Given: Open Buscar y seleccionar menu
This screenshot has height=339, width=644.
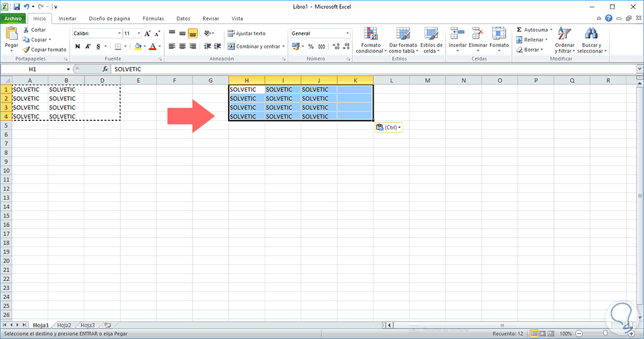Looking at the screenshot, I should pos(591,41).
